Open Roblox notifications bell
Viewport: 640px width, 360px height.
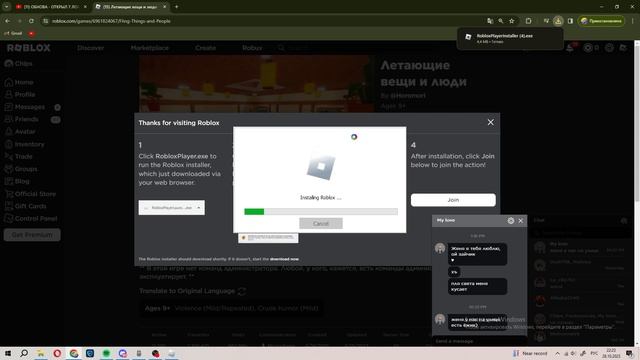[570, 48]
